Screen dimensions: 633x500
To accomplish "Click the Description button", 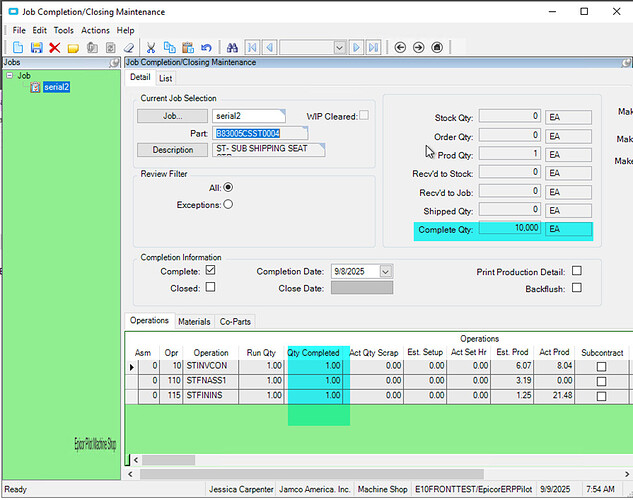I will [172, 150].
